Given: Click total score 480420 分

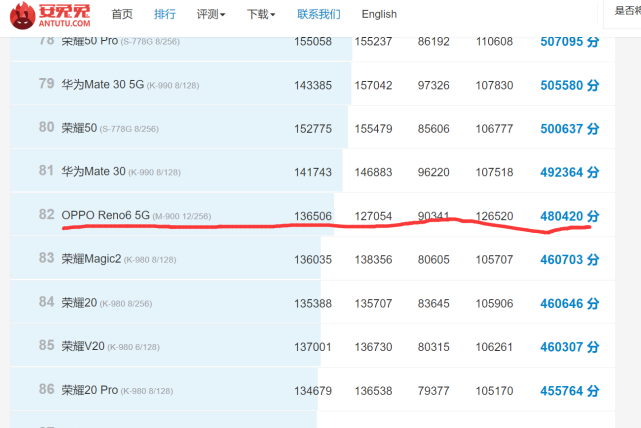Looking at the screenshot, I should click(x=569, y=216).
